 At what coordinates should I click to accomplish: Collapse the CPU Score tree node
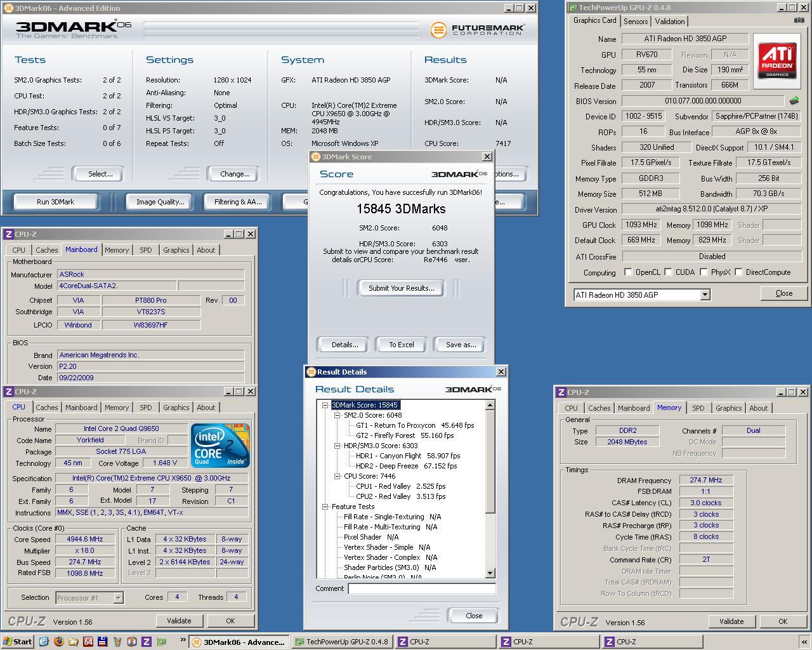coord(337,476)
